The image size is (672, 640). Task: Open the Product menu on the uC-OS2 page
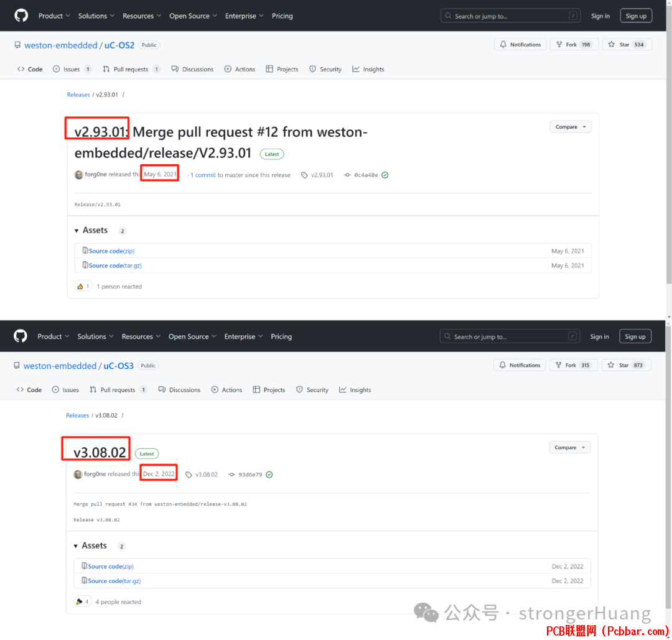54,16
